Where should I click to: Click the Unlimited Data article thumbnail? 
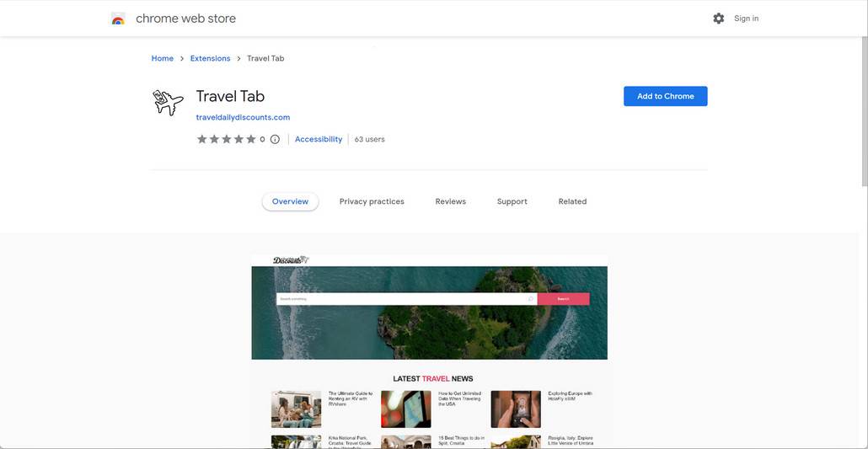point(405,409)
